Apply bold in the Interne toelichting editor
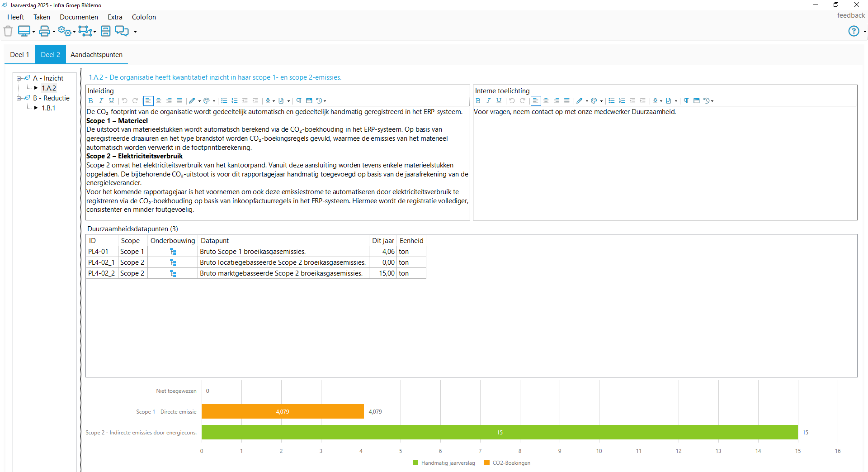 point(478,101)
